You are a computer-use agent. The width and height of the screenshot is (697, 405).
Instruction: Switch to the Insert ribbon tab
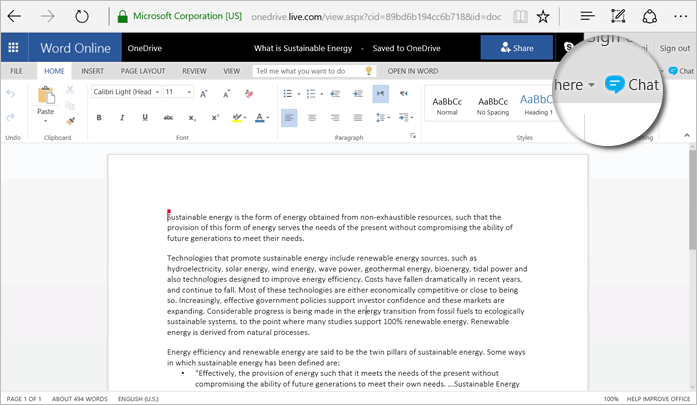92,71
